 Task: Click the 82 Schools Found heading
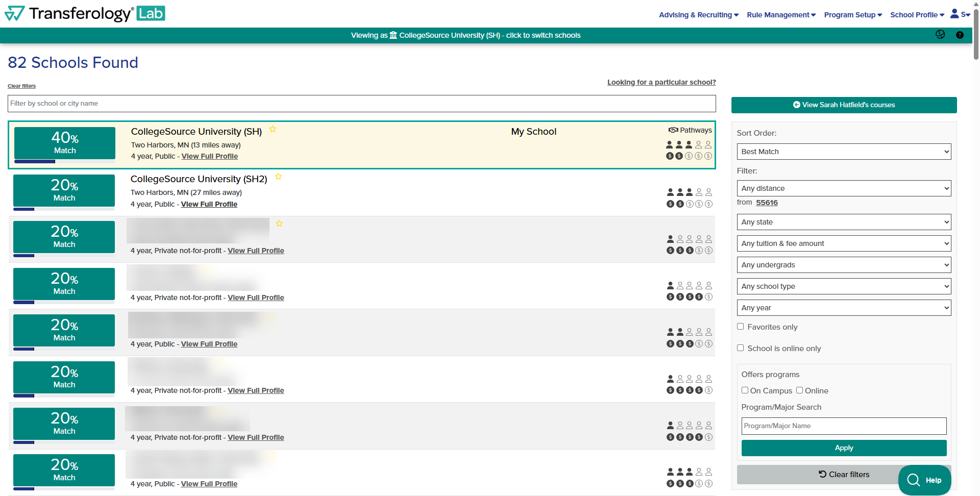[x=73, y=62]
